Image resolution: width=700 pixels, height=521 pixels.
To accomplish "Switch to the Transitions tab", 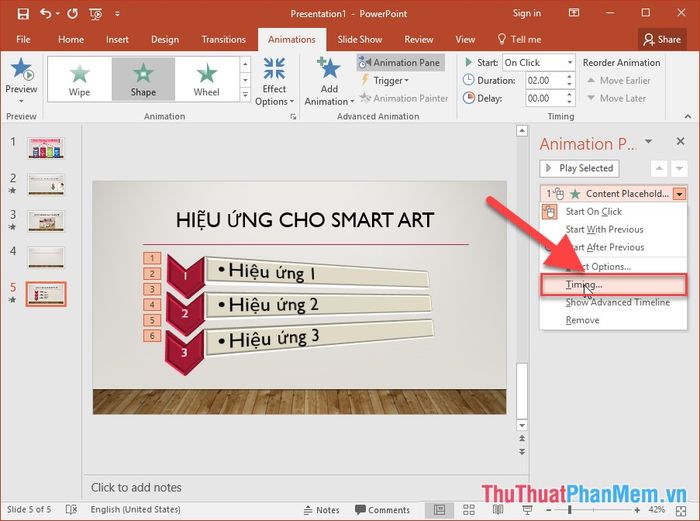I will (x=223, y=39).
